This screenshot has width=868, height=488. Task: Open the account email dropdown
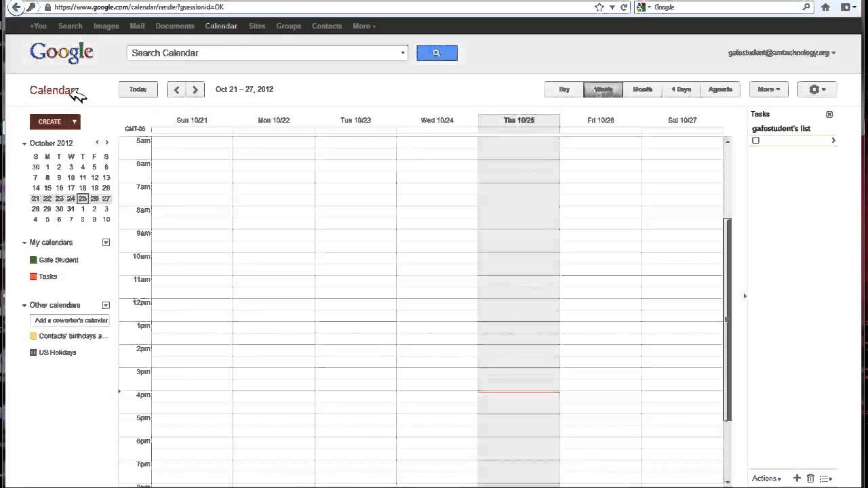pos(782,53)
